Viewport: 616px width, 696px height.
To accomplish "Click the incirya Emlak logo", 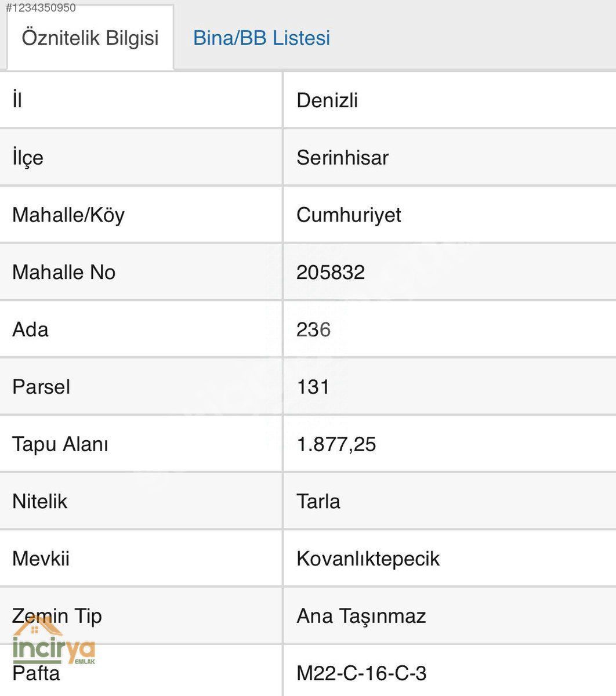I will (54, 642).
